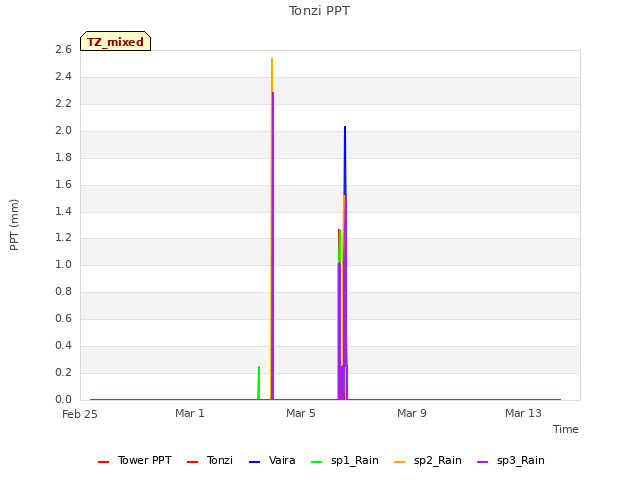This screenshot has height=480, width=640.
Task: Toggle the Vaira legend entry
Action: (x=272, y=461)
